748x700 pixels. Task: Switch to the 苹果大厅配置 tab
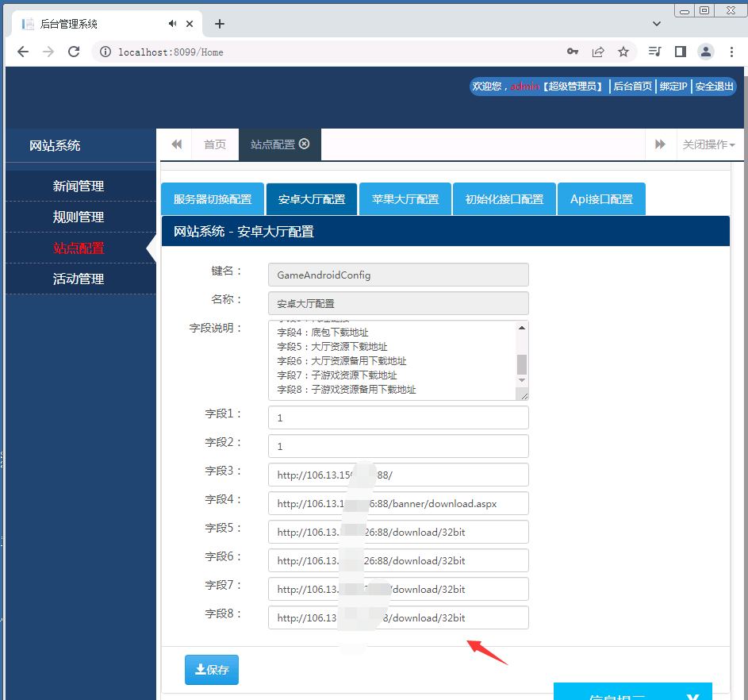click(x=405, y=199)
